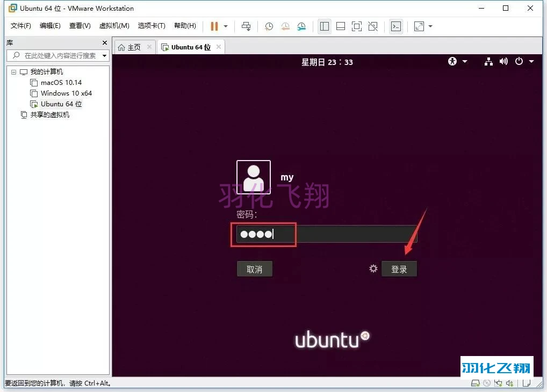Image resolution: width=547 pixels, height=392 pixels.
Task: Click the 登录 button
Action: (x=399, y=269)
